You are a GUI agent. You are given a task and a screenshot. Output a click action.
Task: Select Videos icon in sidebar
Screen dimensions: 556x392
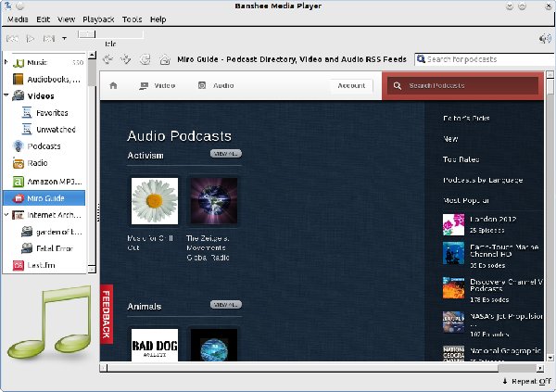point(19,95)
